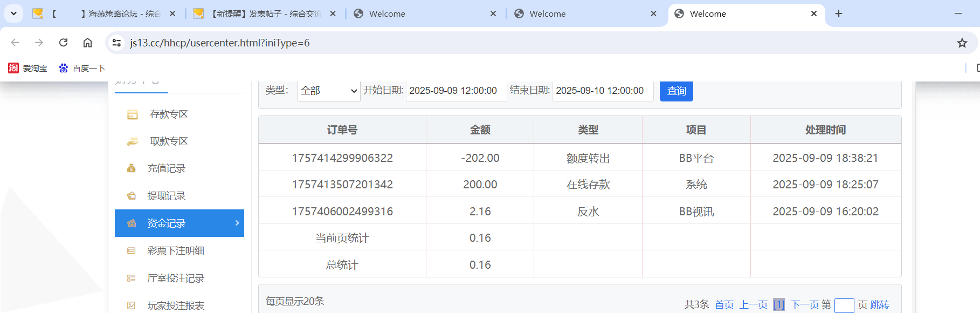
Task: Select 资金记录 sidebar item
Action: (180, 223)
